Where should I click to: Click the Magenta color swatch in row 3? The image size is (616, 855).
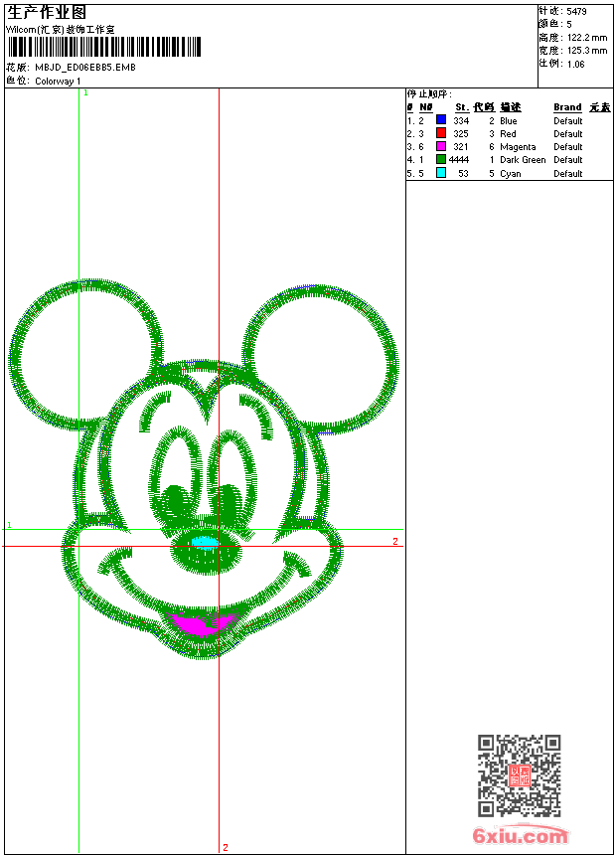pos(441,146)
